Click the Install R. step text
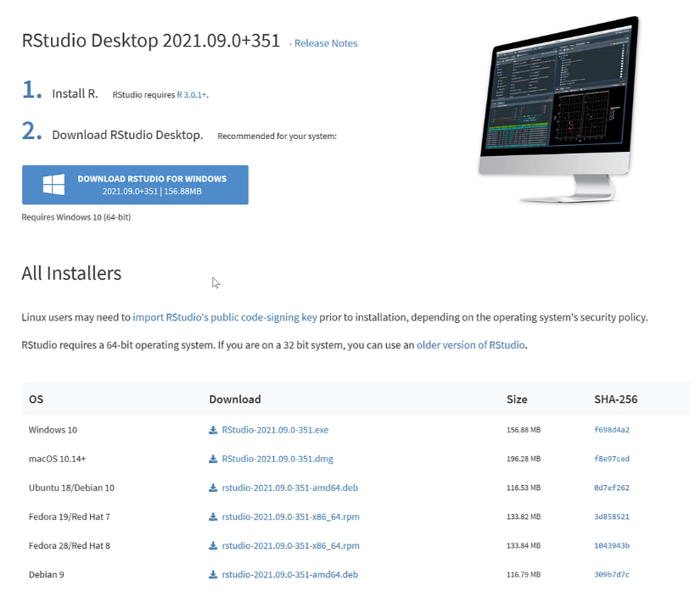This screenshot has height=591, width=700. [75, 93]
